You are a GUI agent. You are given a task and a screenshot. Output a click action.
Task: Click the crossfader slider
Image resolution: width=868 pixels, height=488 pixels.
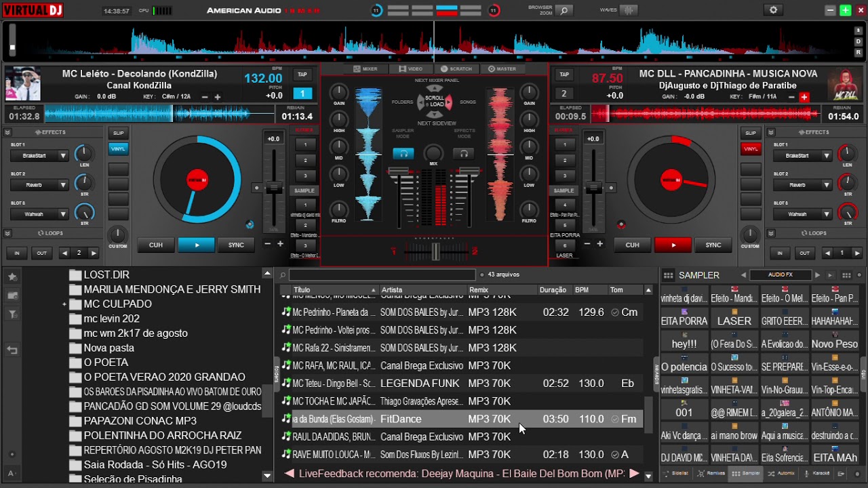point(436,251)
